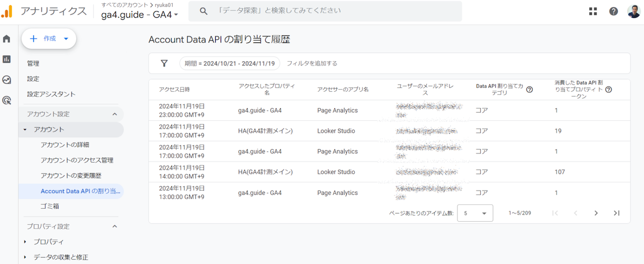644x264 pixels.
Task: Click the ryuka01 breadcrumb link
Action: [164, 5]
